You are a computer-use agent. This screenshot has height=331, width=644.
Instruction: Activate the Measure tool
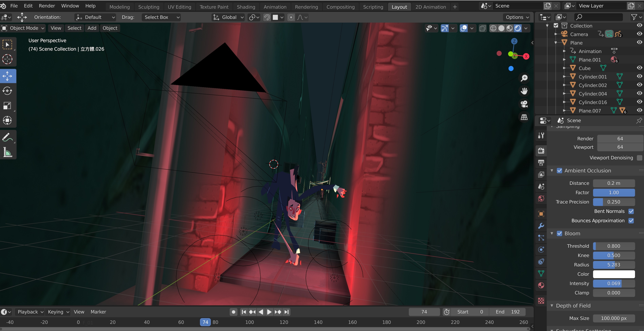[x=7, y=152]
